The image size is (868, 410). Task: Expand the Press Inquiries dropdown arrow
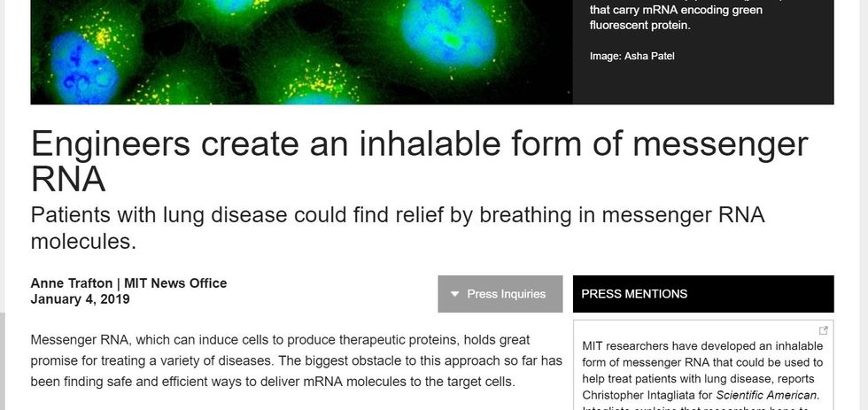click(454, 294)
